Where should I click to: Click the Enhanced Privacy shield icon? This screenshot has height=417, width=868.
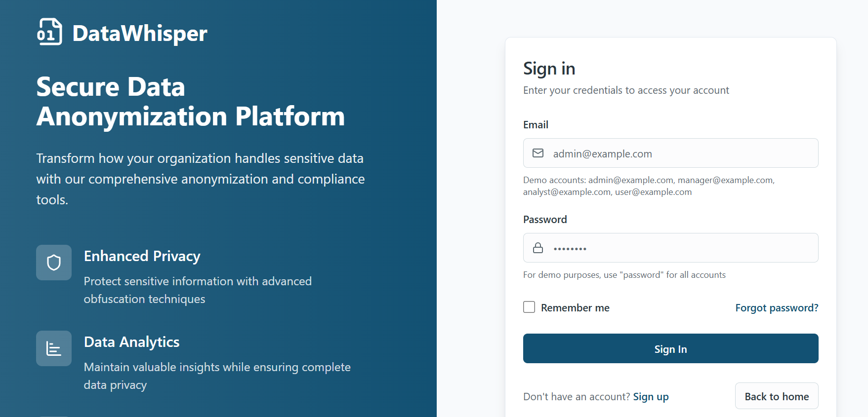pos(54,263)
